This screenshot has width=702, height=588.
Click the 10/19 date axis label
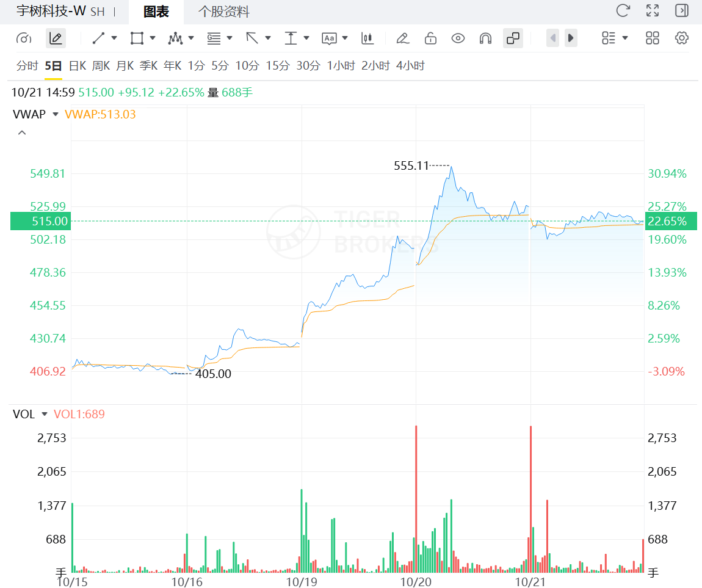click(x=302, y=581)
